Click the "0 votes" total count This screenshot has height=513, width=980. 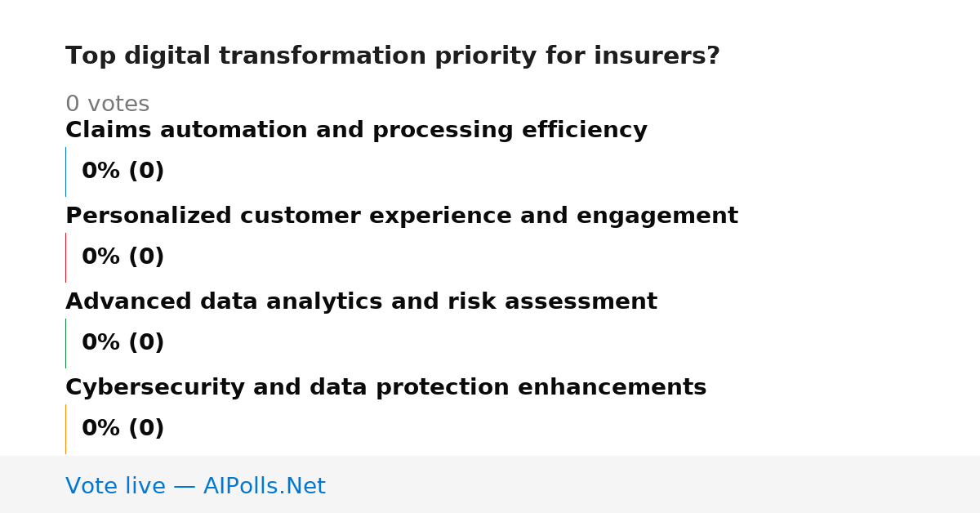coord(107,105)
